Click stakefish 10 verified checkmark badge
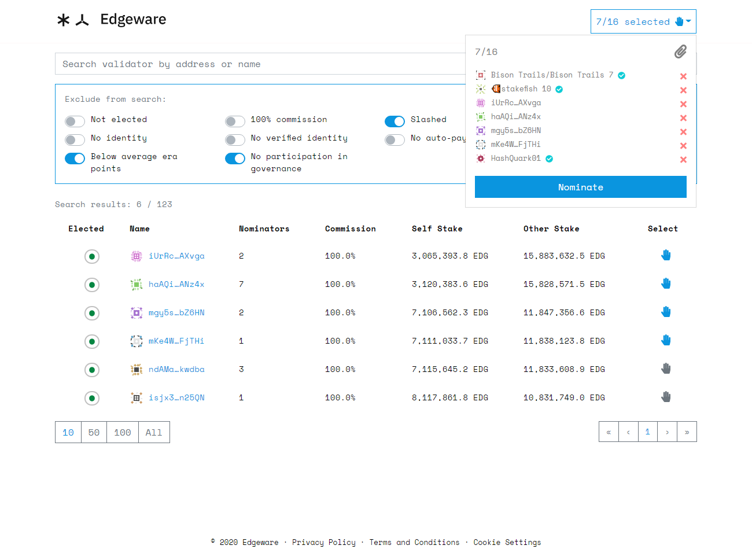This screenshot has width=752, height=560. pyautogui.click(x=559, y=89)
